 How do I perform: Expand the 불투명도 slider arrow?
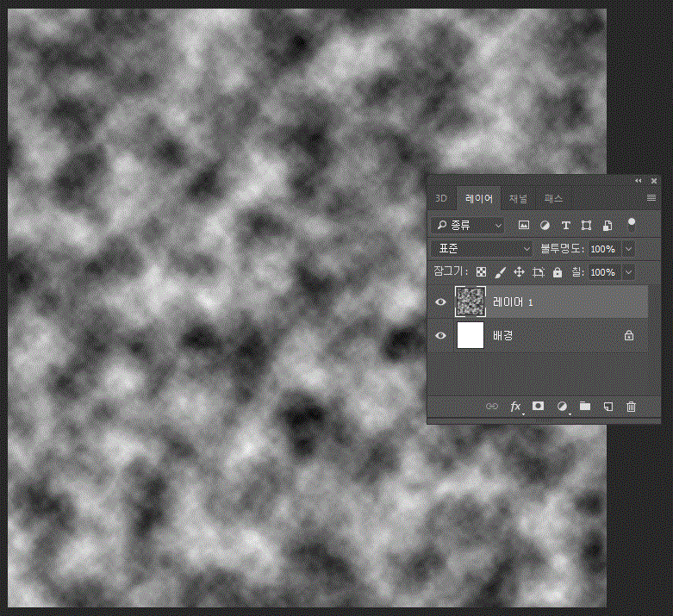(x=629, y=249)
